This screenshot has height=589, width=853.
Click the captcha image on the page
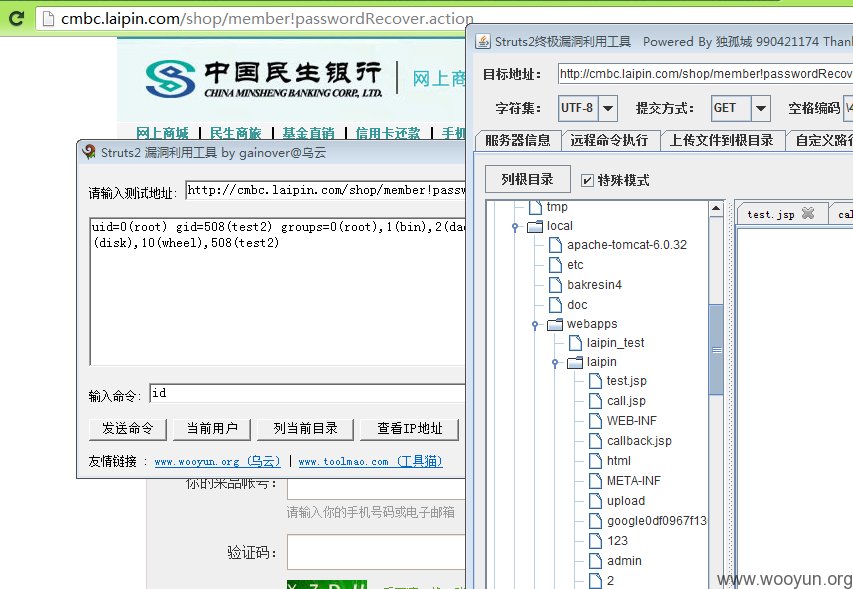(x=327, y=585)
